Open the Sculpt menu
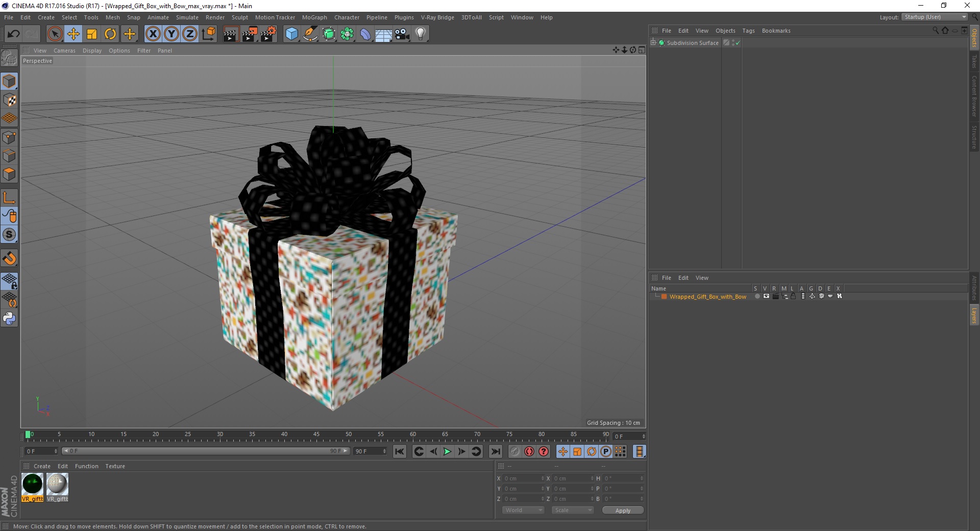 click(x=239, y=17)
